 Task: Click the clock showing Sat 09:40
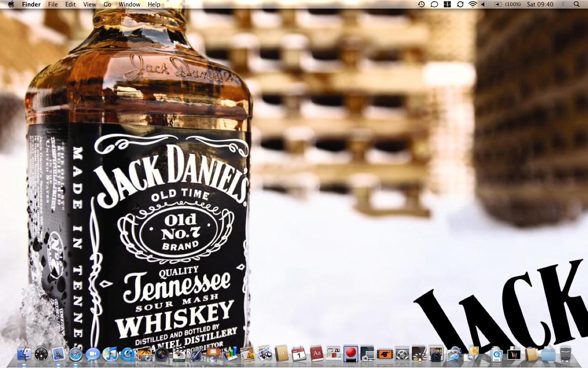[540, 4]
